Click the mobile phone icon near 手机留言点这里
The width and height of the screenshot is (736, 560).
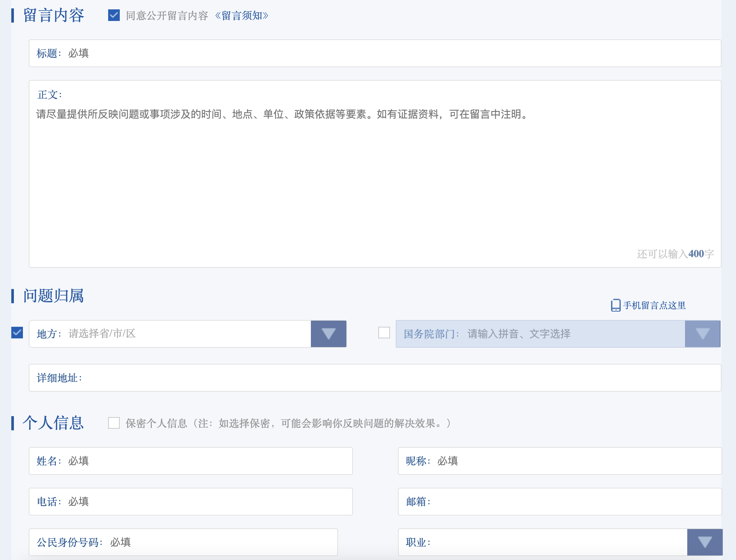point(615,305)
